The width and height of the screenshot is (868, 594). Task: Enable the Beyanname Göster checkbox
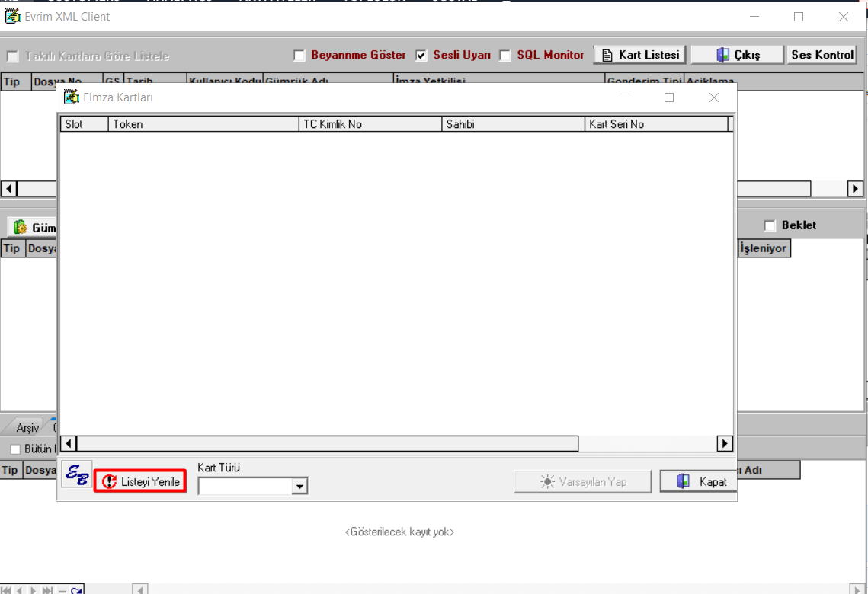coord(299,56)
